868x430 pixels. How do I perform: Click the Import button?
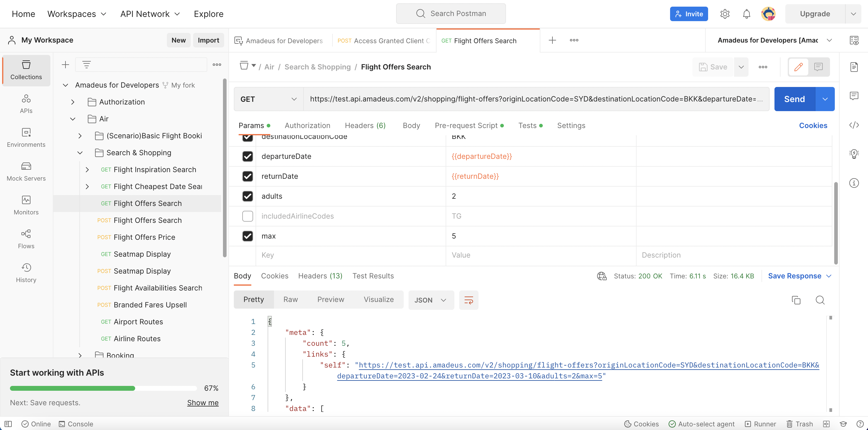(208, 40)
